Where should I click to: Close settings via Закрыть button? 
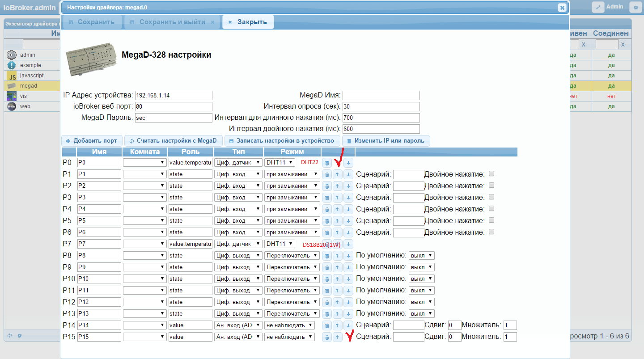pos(248,22)
